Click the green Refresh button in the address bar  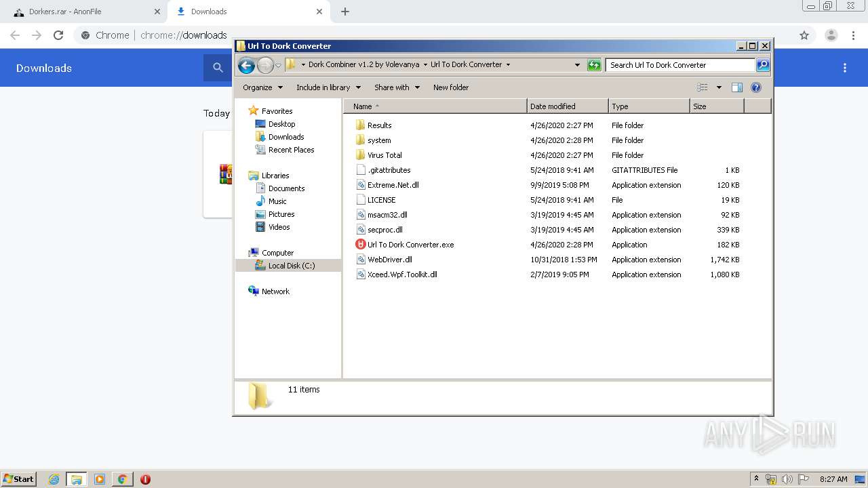[594, 65]
